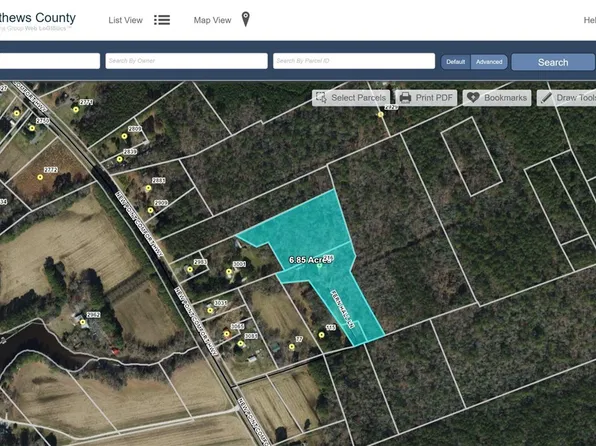Click the Select Parcels marquee icon
The height and width of the screenshot is (446, 596).
click(321, 98)
